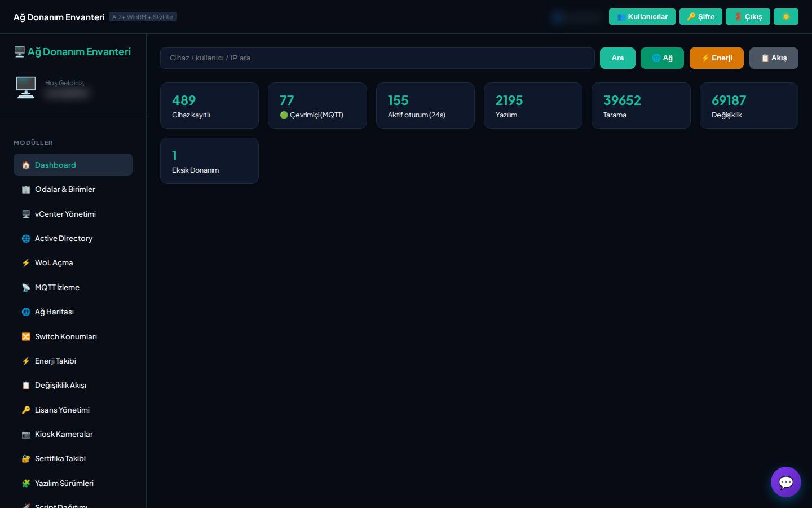The width and height of the screenshot is (812, 508).
Task: Click the gray Akış button
Action: tap(774, 58)
